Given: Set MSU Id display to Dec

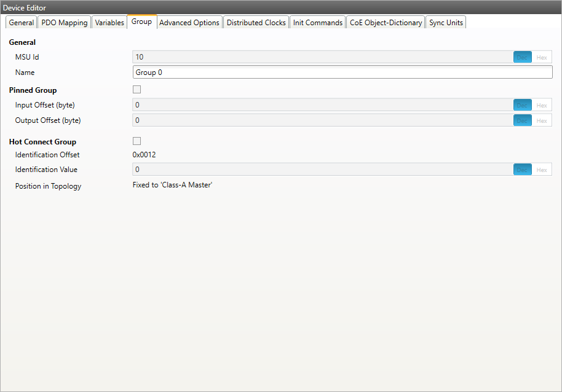Looking at the screenshot, I should (522, 57).
